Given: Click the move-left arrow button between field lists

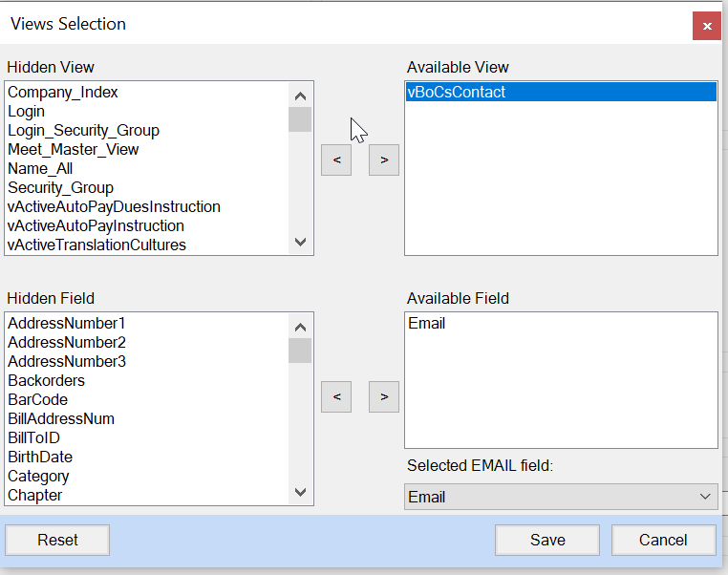Looking at the screenshot, I should (336, 395).
